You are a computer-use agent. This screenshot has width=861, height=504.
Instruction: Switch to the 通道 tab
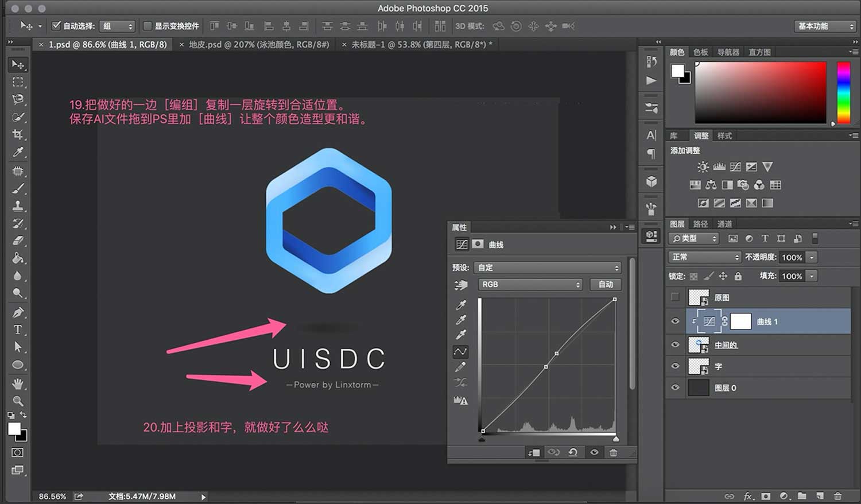click(724, 224)
